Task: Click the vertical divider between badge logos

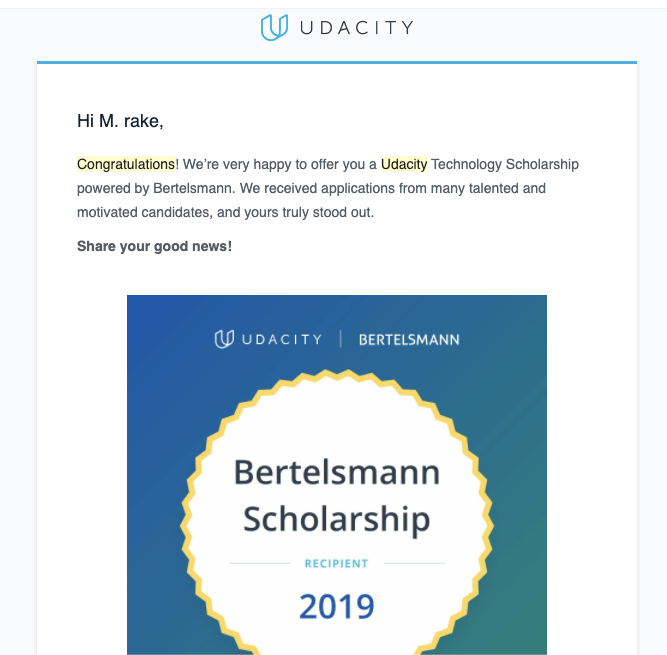Action: click(341, 339)
